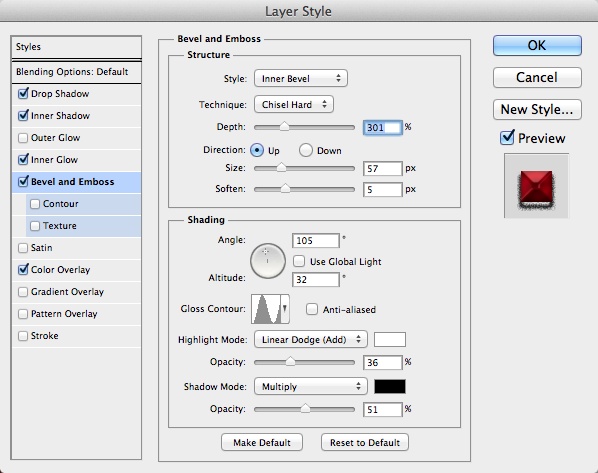Select the Down direction radio button

pos(306,150)
